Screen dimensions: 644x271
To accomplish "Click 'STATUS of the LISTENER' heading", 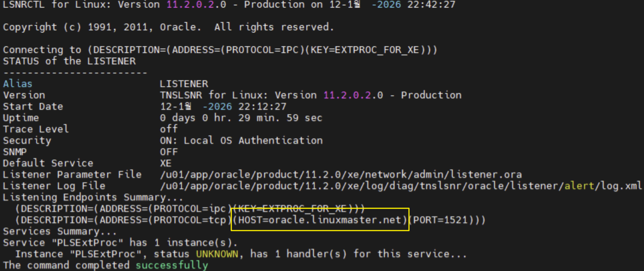I will 69,61.
